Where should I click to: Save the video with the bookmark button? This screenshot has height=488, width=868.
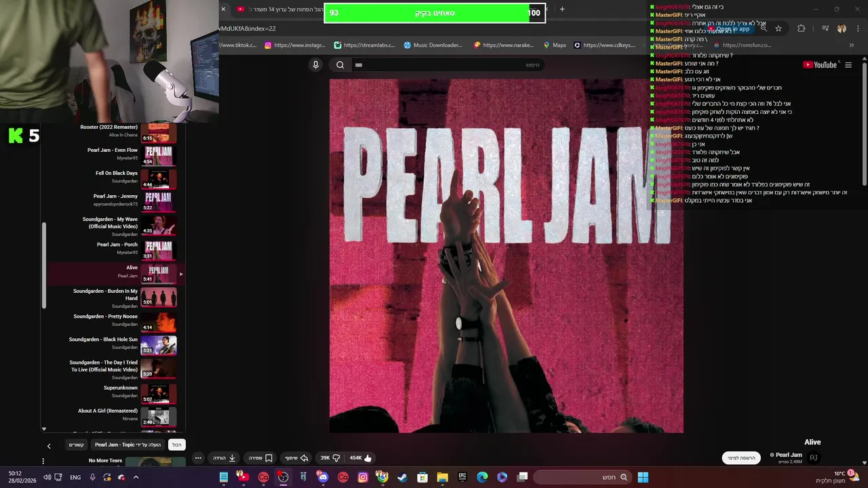point(260,457)
